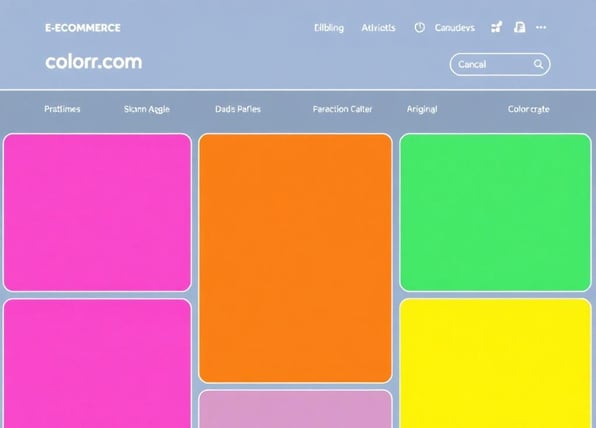Open the Dads Pafles category
The image size is (596, 428).
click(x=238, y=109)
